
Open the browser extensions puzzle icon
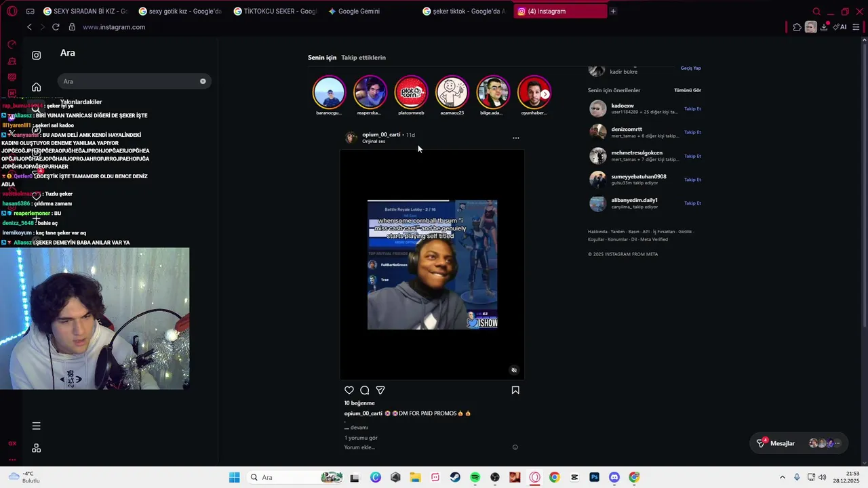tap(797, 27)
